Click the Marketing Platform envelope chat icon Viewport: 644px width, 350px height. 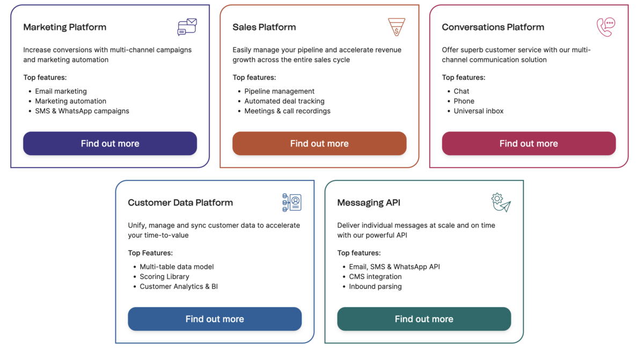[187, 27]
